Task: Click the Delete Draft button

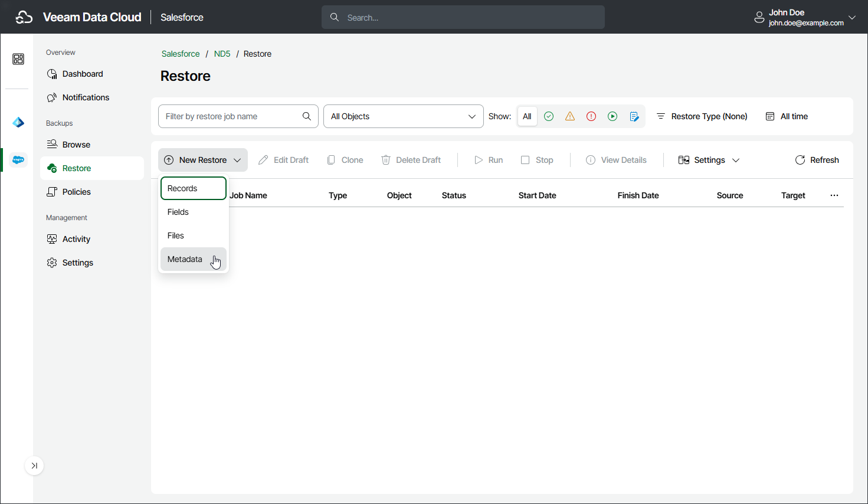Action: pyautogui.click(x=411, y=160)
